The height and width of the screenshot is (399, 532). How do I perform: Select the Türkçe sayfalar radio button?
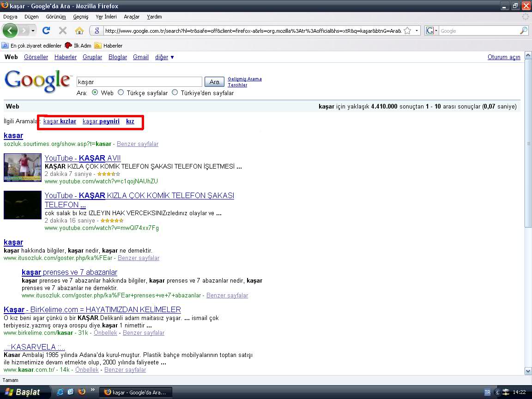tap(121, 92)
